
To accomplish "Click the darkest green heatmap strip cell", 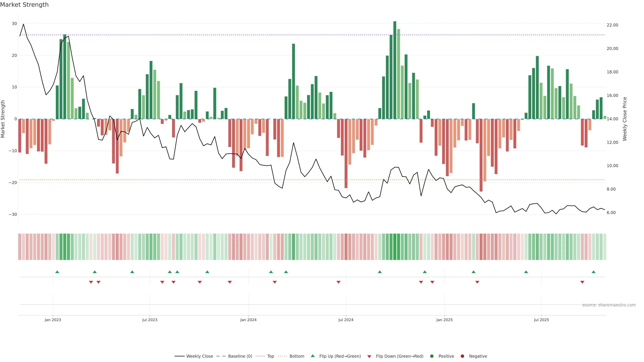I will point(395,247).
